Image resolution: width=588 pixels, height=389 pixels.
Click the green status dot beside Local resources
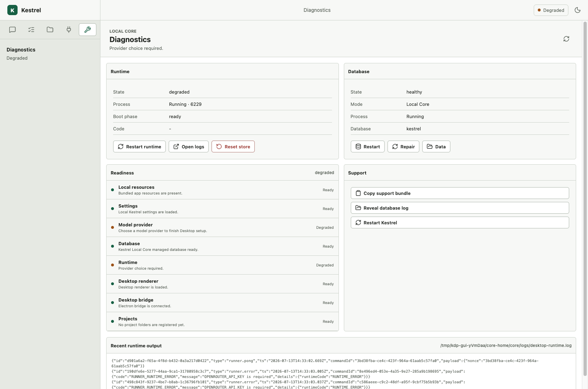point(112,190)
